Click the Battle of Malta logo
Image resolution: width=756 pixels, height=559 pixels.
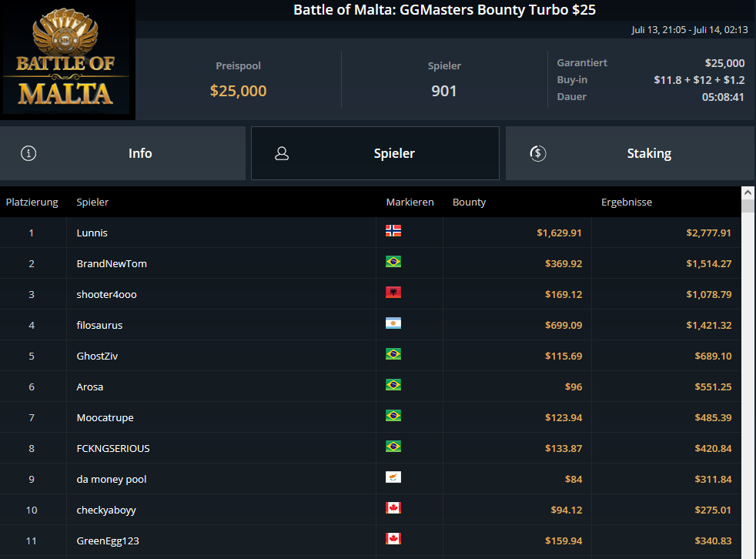click(66, 59)
